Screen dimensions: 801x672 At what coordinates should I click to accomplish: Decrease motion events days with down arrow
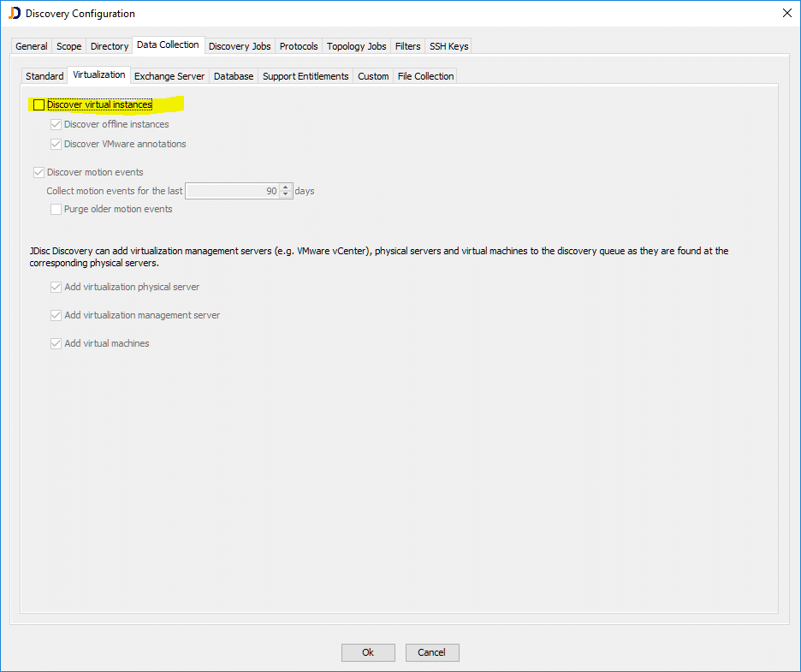(286, 195)
